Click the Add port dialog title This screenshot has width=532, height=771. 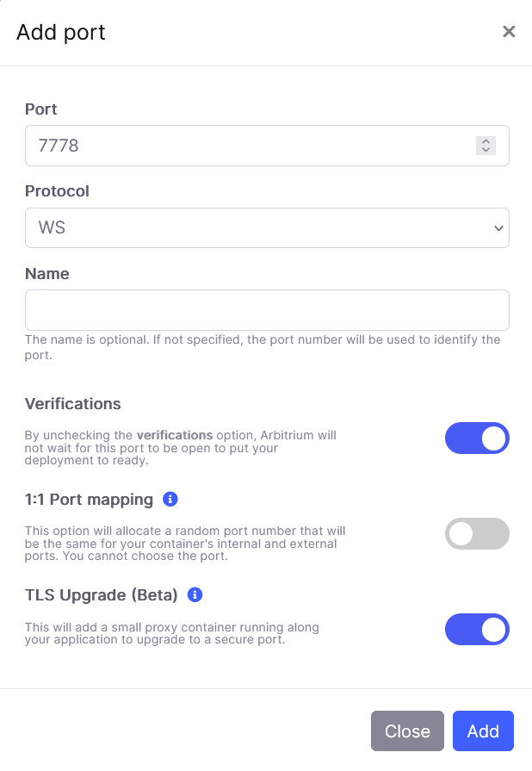(61, 33)
